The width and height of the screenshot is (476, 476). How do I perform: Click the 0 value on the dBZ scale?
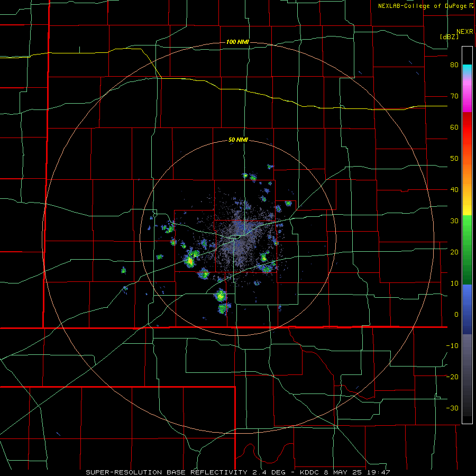456,315
